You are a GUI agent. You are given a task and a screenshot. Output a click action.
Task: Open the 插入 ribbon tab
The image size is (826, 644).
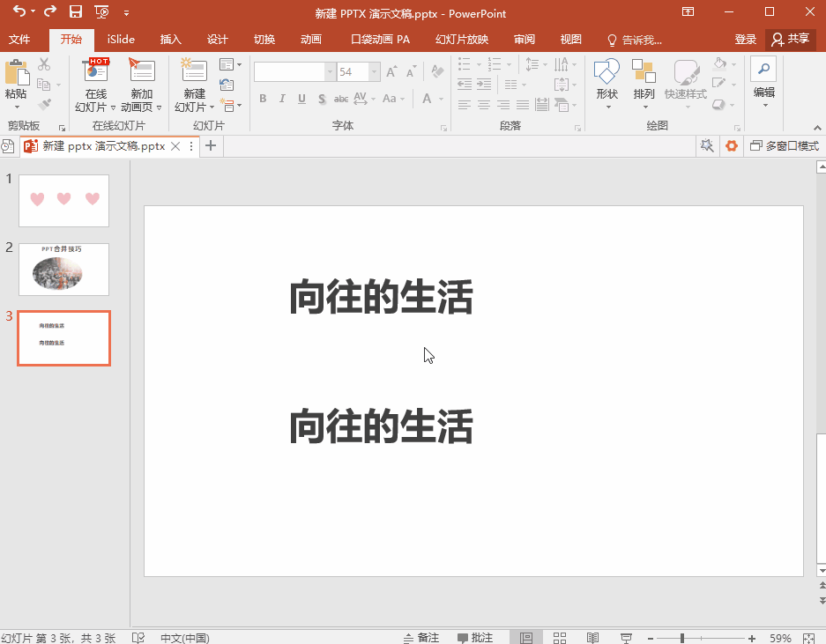click(x=171, y=40)
